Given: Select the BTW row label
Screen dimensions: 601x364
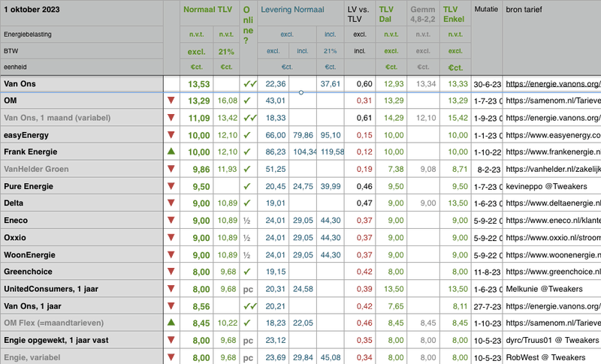Looking at the screenshot, I should [x=82, y=51].
